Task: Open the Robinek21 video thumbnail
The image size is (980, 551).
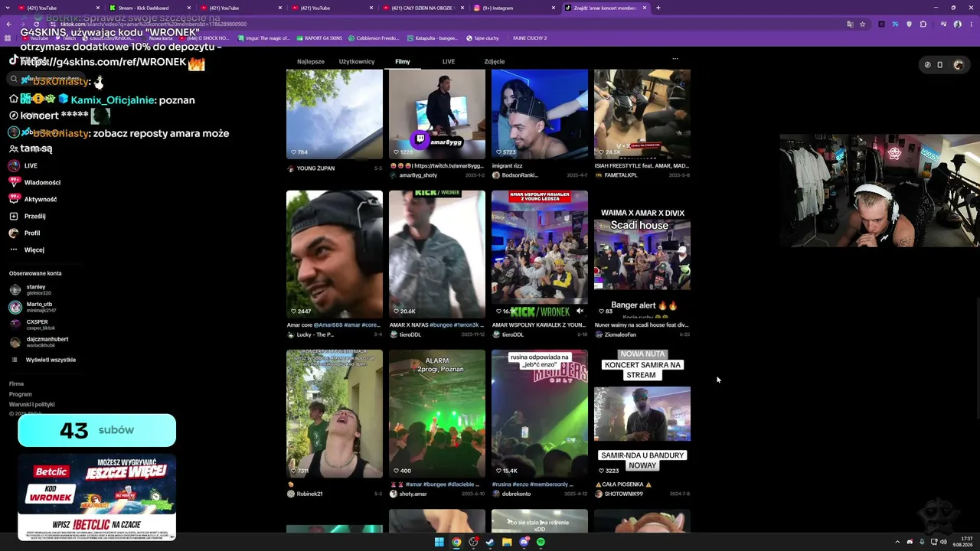Action: click(x=335, y=413)
